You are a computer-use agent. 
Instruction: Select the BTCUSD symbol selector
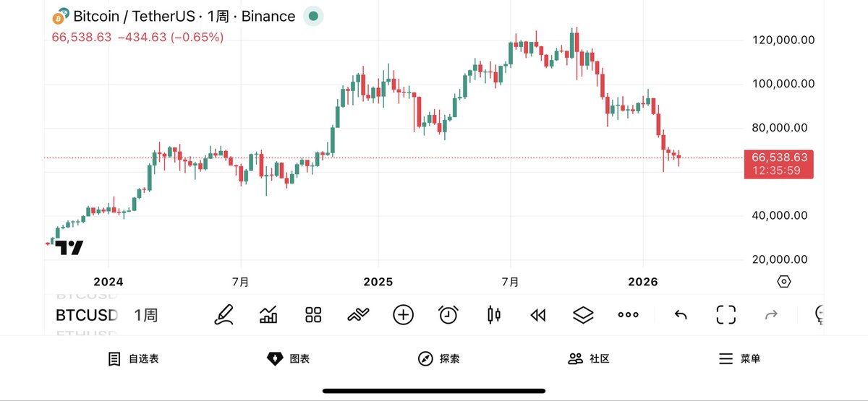tap(86, 315)
